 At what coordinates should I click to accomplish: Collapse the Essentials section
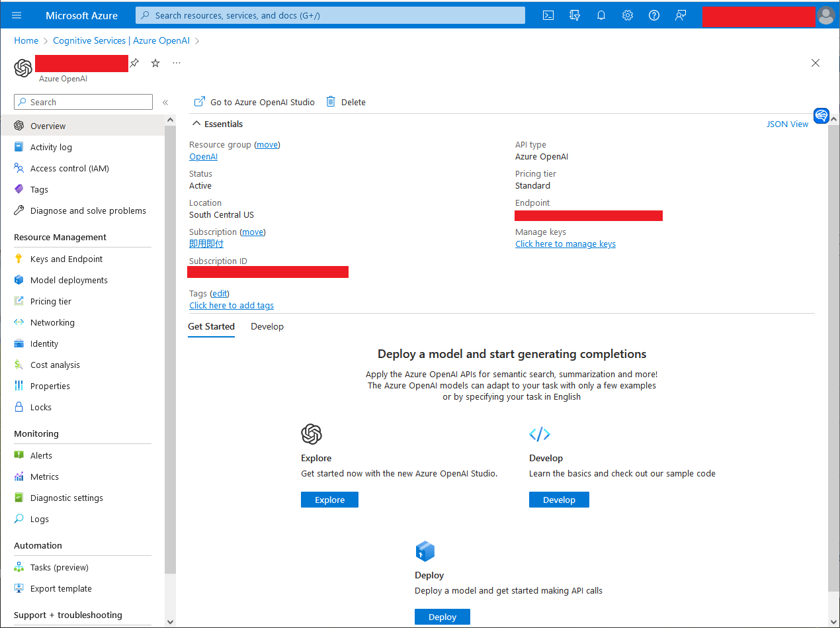[x=196, y=123]
